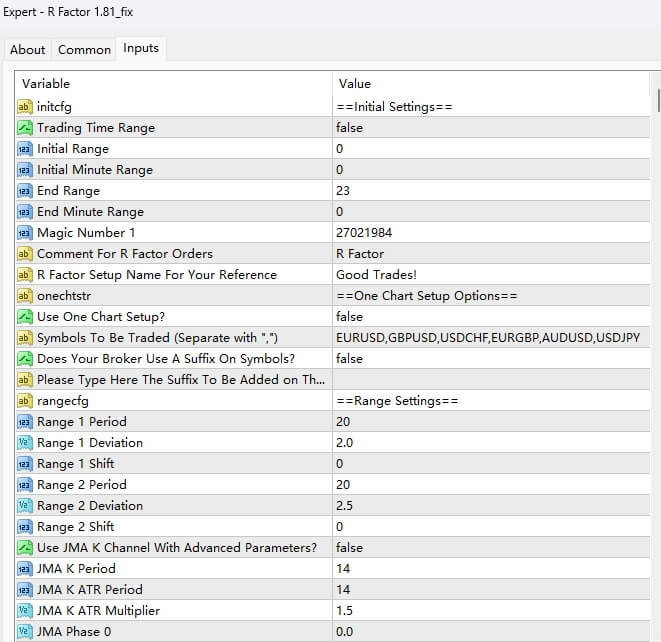Click the ==Range Settings== value
Screen dimensions: 661x642
tap(397, 401)
